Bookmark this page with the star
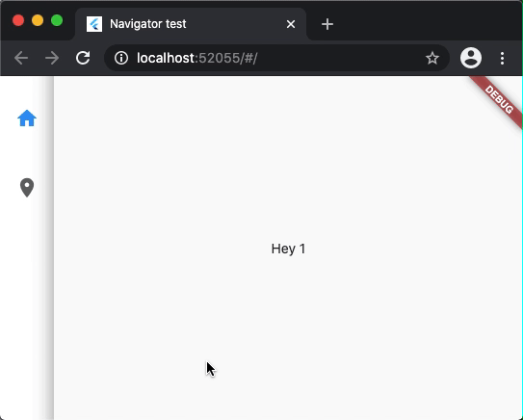This screenshot has width=523, height=420. click(x=432, y=58)
